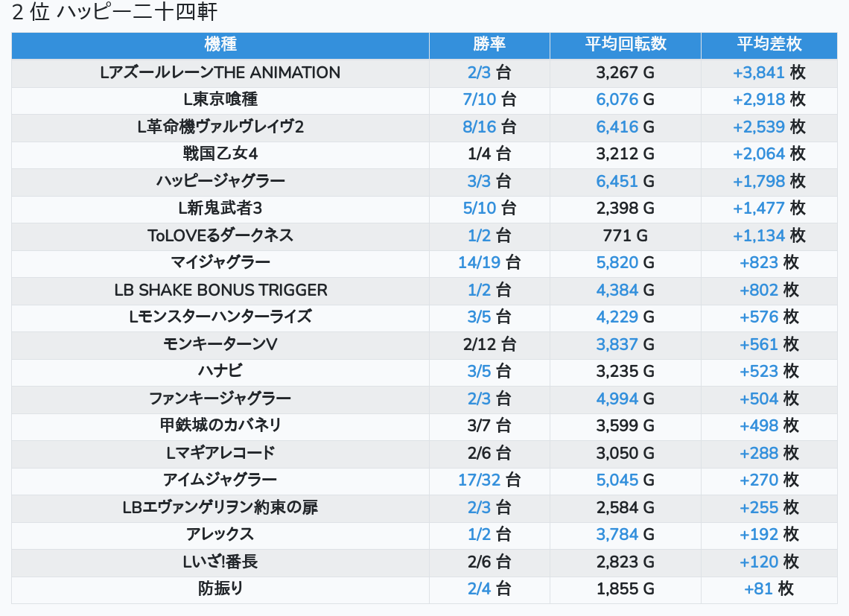
Task: Click the 平均回転数 column header
Action: coord(625,45)
